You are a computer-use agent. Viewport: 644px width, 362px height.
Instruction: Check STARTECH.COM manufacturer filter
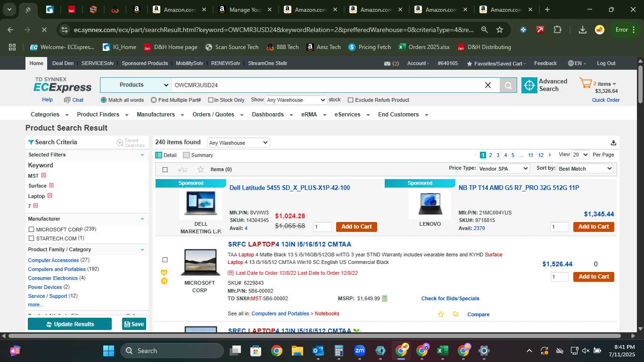coord(32,239)
